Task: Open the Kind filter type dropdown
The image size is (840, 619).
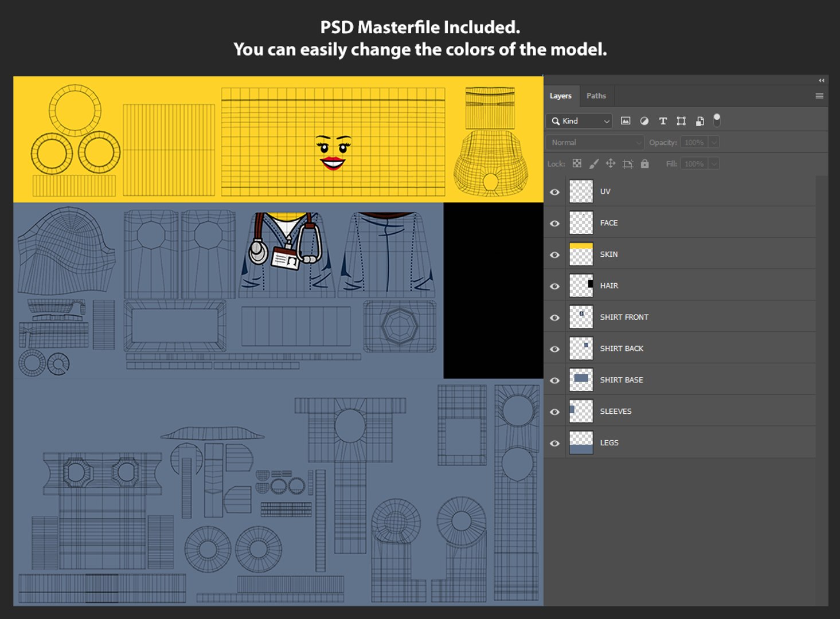Action: pyautogui.click(x=579, y=121)
